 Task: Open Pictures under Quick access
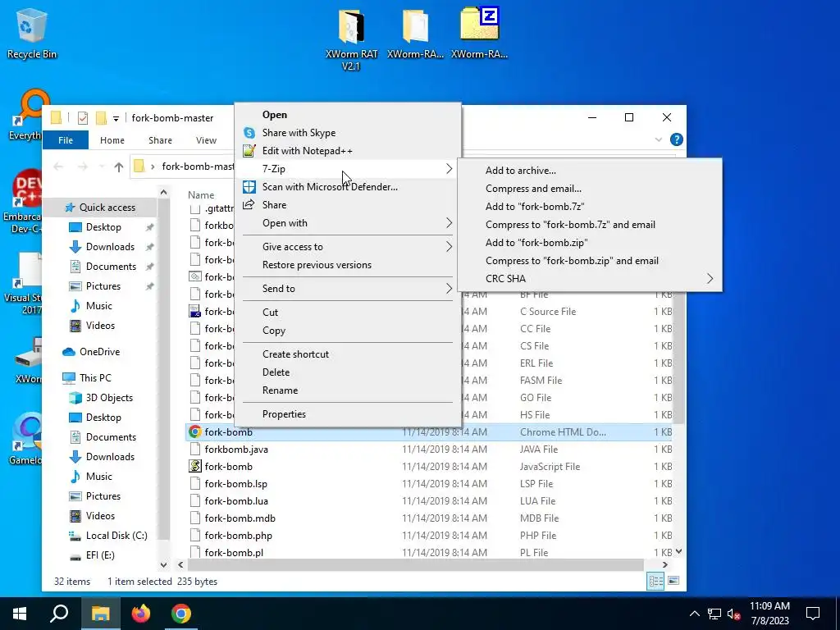(x=103, y=286)
